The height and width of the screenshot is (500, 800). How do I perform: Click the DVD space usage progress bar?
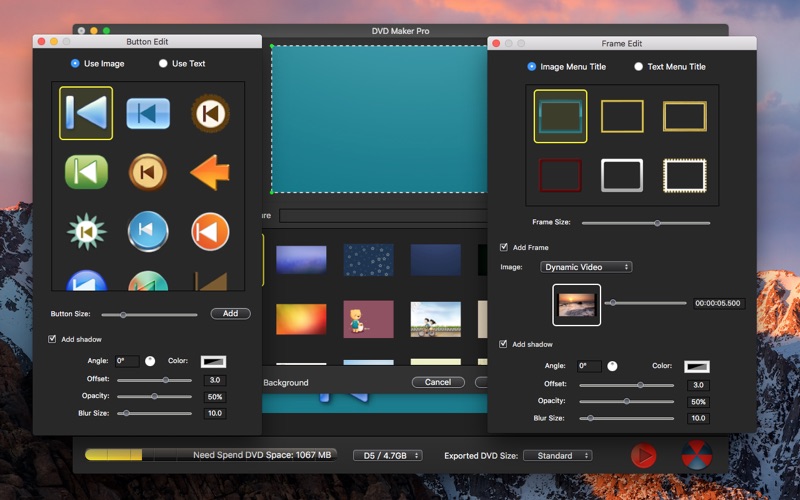[x=210, y=455]
